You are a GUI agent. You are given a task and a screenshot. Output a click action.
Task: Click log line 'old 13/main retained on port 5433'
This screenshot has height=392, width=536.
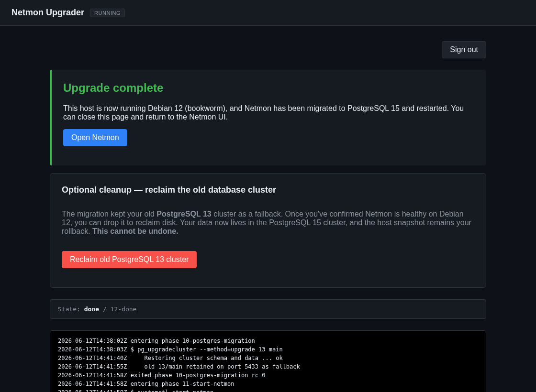pos(179,366)
